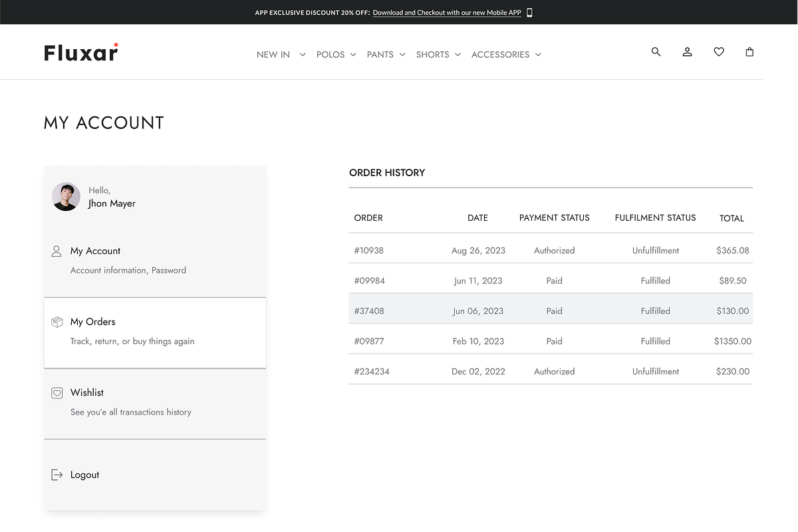Click the total $365.08
Screen dimensions: 798x532
point(733,251)
